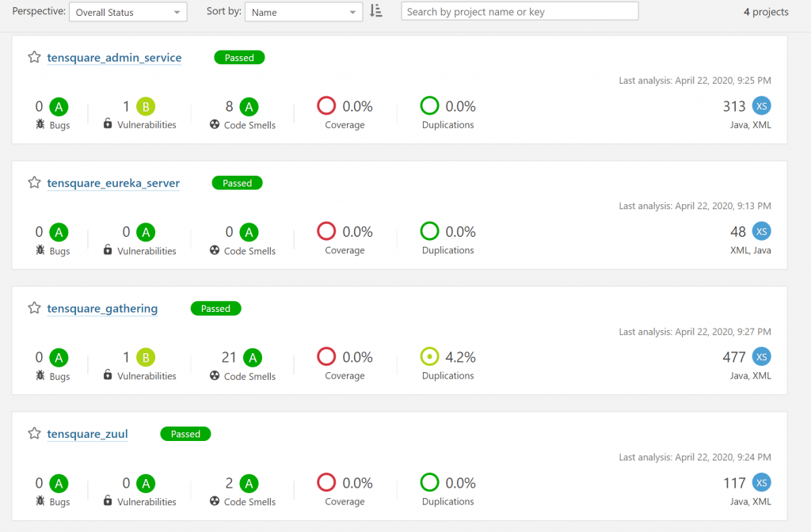This screenshot has width=811, height=532.
Task: Click the 4 projects count label
Action: point(766,12)
